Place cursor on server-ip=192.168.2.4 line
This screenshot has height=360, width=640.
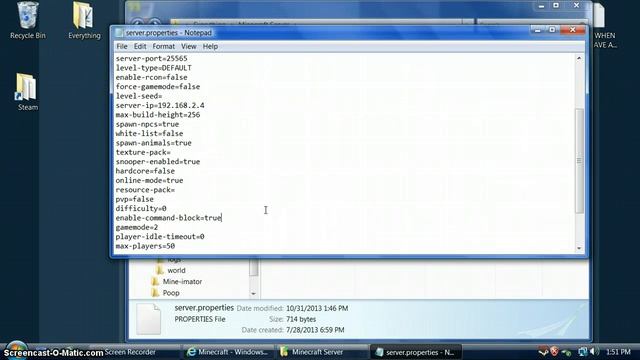(x=160, y=105)
